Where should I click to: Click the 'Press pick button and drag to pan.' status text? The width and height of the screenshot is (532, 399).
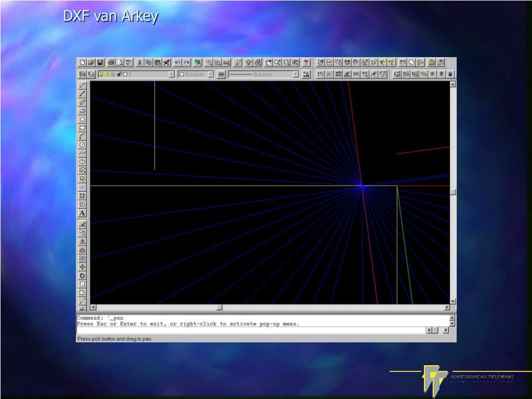[115, 339]
